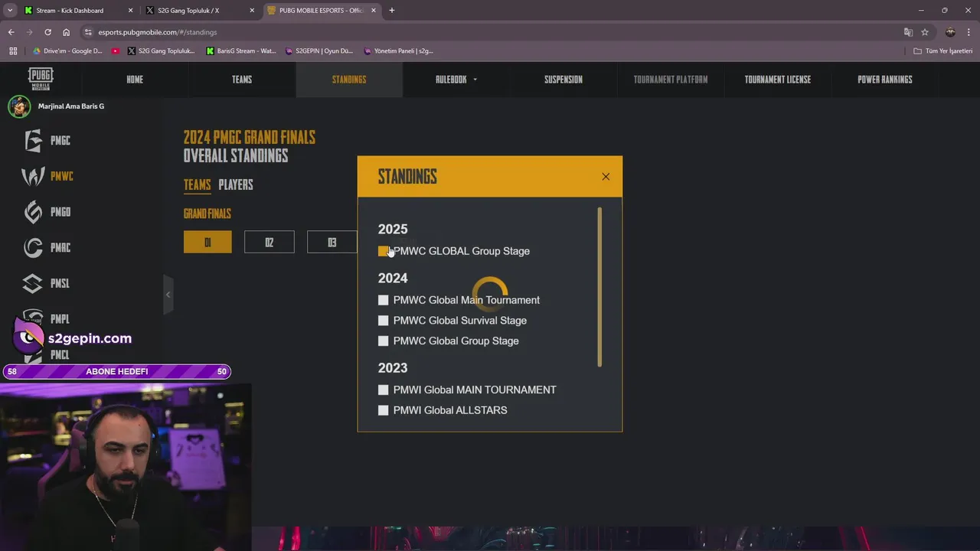Open SUSPENSION in the site navigation
This screenshot has height=551, width=980.
(563, 80)
